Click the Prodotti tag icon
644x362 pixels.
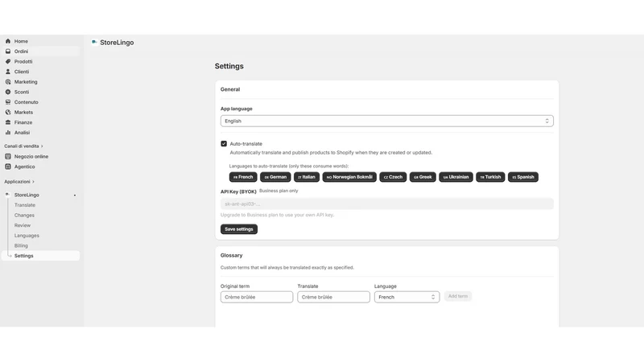[x=8, y=62]
